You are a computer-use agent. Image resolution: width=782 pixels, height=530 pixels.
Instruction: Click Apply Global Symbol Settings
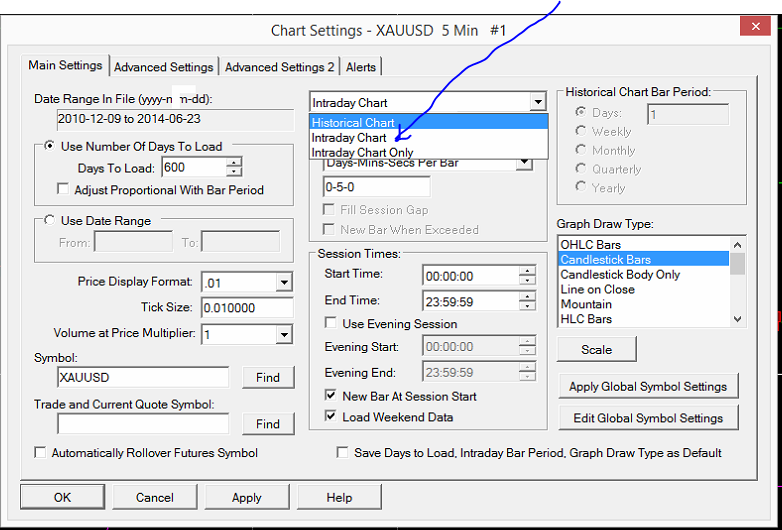coord(648,386)
